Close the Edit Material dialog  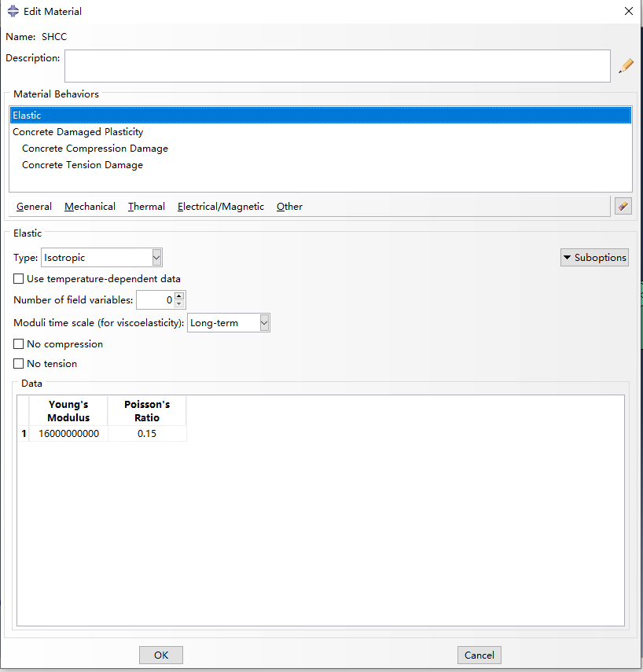[x=628, y=12]
